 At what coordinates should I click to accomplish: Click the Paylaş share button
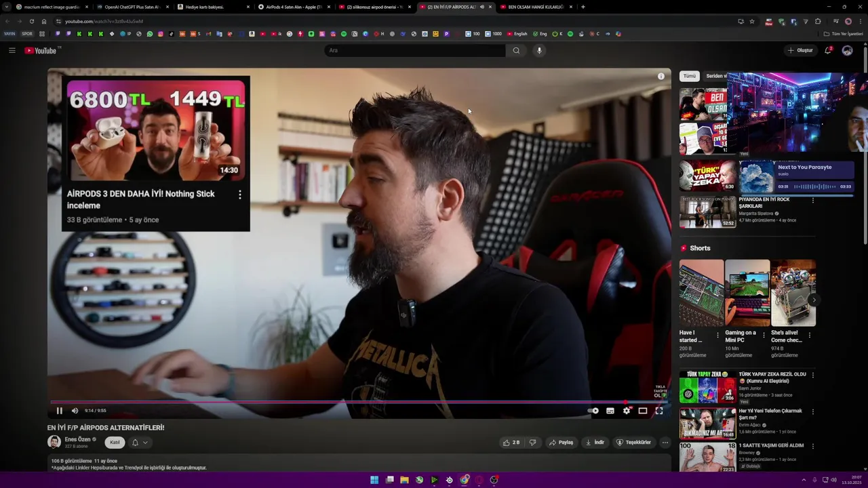[x=561, y=443]
